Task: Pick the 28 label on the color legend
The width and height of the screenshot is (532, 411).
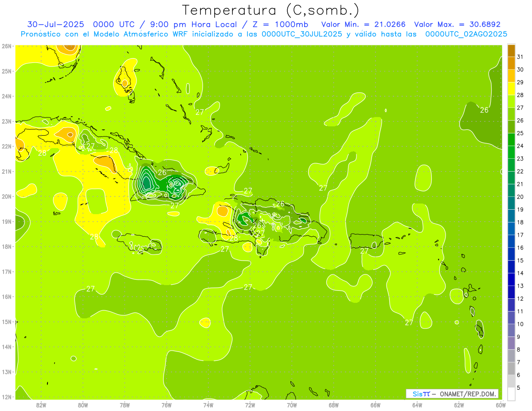Action: [x=520, y=95]
